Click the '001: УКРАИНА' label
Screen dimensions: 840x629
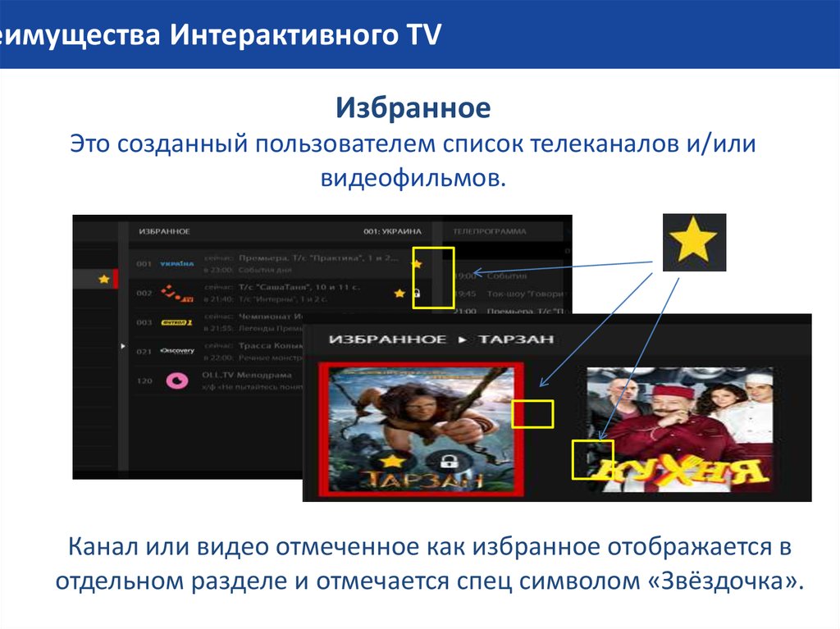393,231
